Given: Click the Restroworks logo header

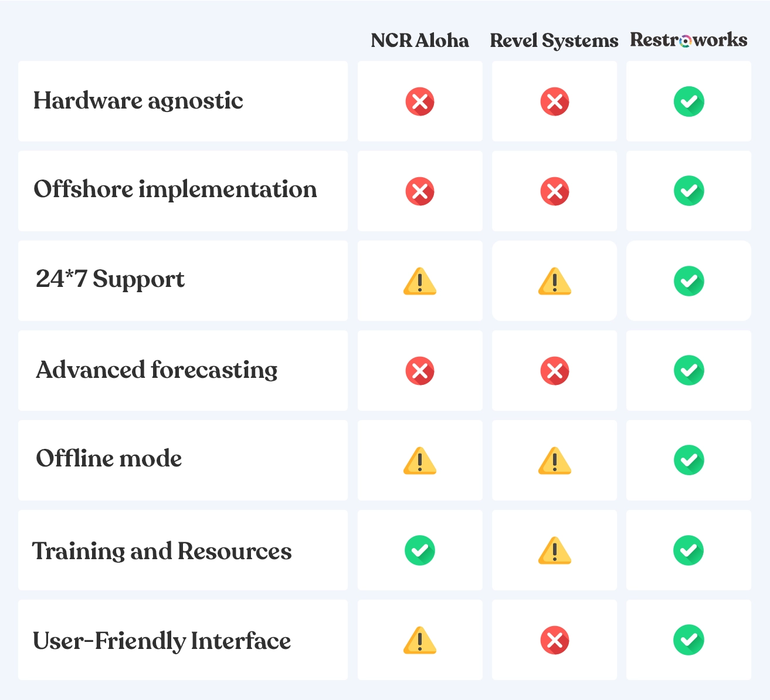Looking at the screenshot, I should [688, 40].
